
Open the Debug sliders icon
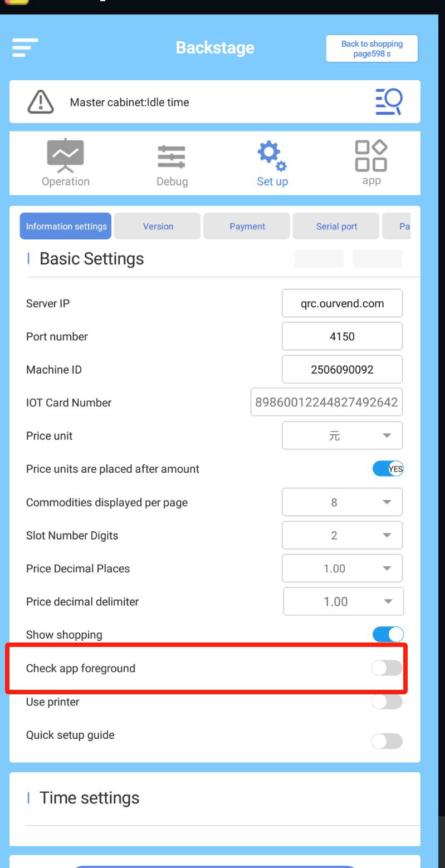172,156
